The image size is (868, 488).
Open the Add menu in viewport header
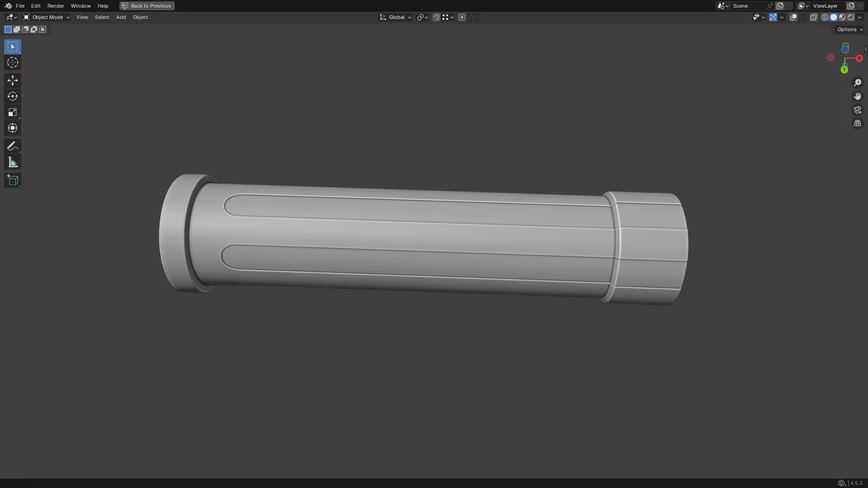tap(121, 17)
